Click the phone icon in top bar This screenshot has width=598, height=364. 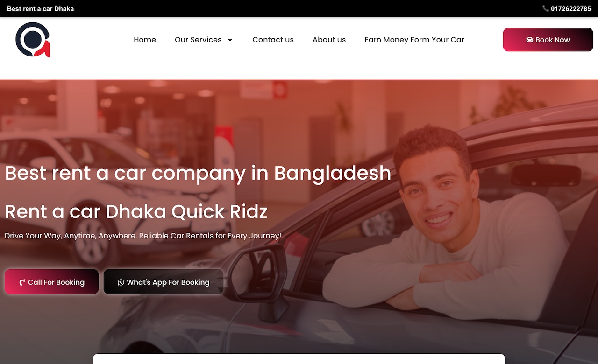[545, 8]
